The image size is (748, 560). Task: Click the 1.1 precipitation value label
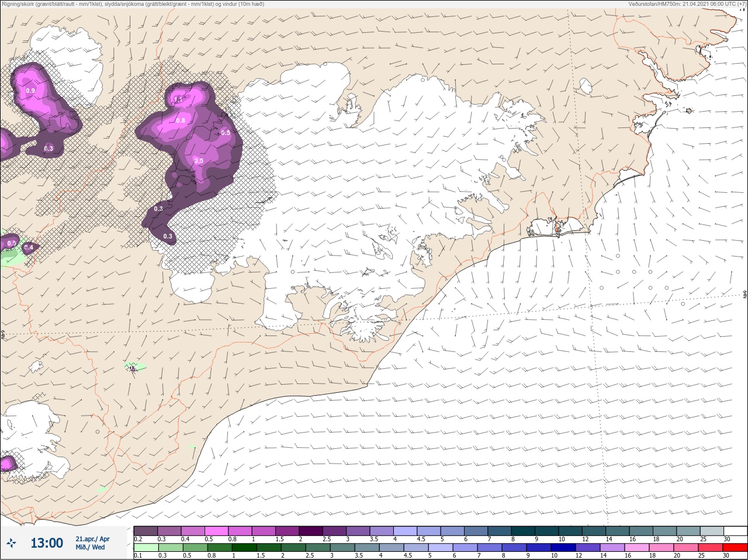click(x=179, y=100)
